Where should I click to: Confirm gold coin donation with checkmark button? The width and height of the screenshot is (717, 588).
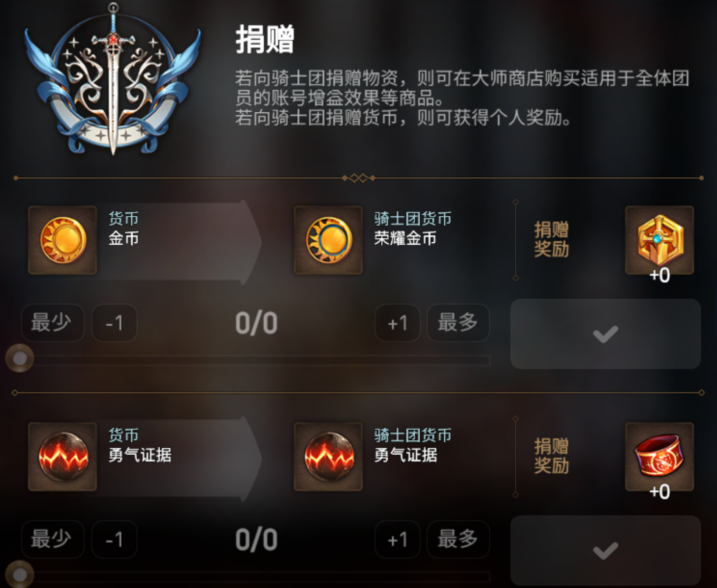[x=605, y=334]
